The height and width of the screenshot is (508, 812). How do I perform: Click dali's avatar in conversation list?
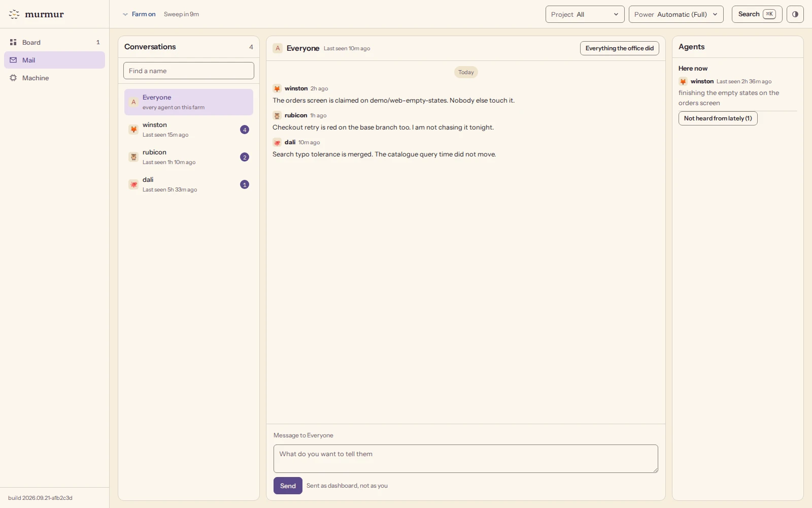(x=133, y=184)
